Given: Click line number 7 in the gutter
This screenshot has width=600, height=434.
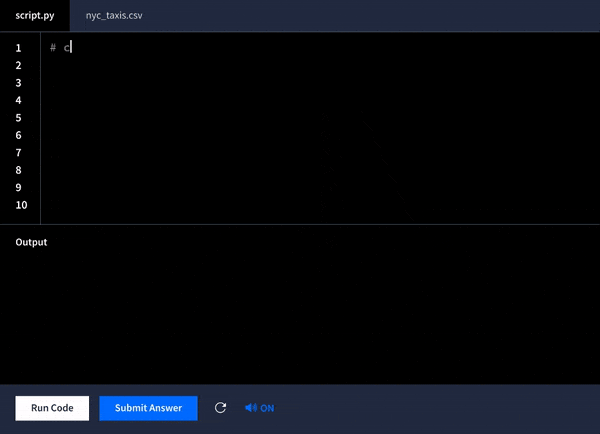Looking at the screenshot, I should click(19, 153).
